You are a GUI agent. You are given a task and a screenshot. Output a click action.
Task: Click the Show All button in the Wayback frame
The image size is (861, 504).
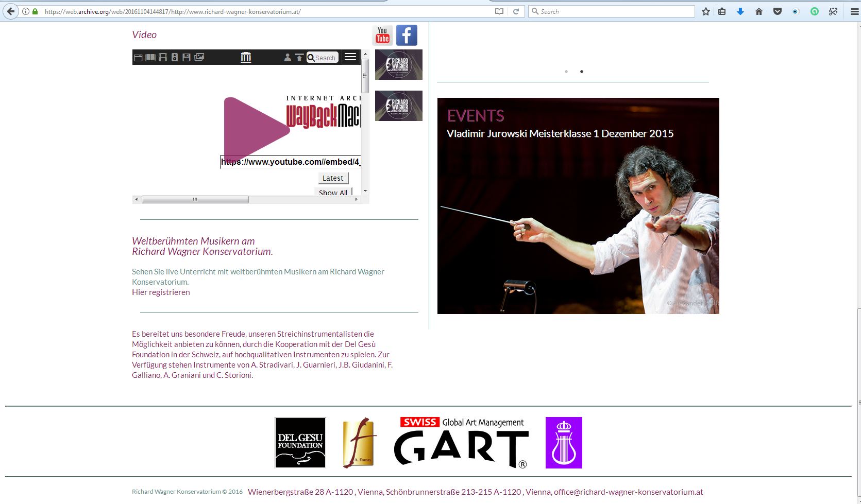(x=333, y=192)
